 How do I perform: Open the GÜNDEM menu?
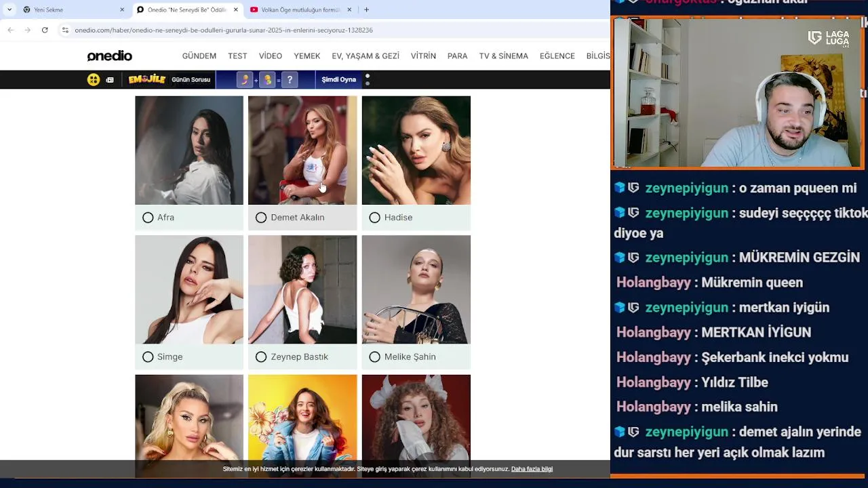(x=199, y=56)
